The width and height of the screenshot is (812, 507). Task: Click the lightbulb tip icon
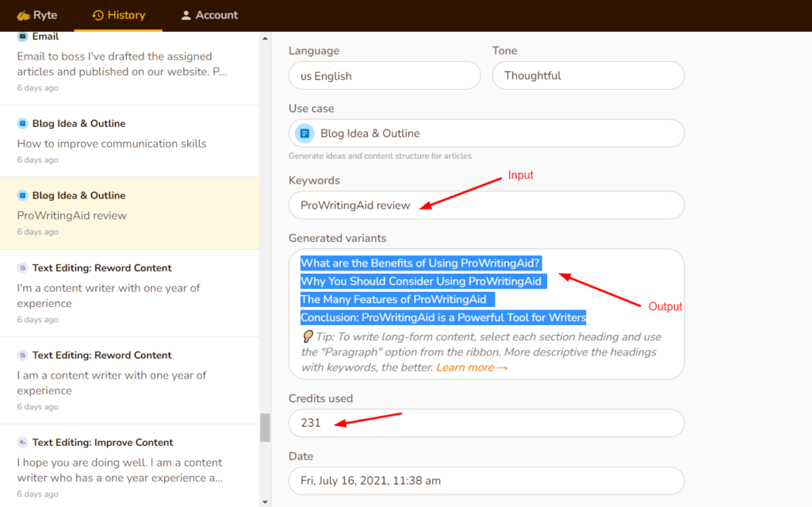coord(308,337)
